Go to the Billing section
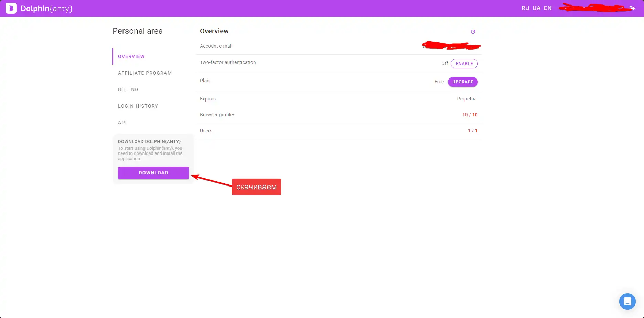 tap(128, 89)
